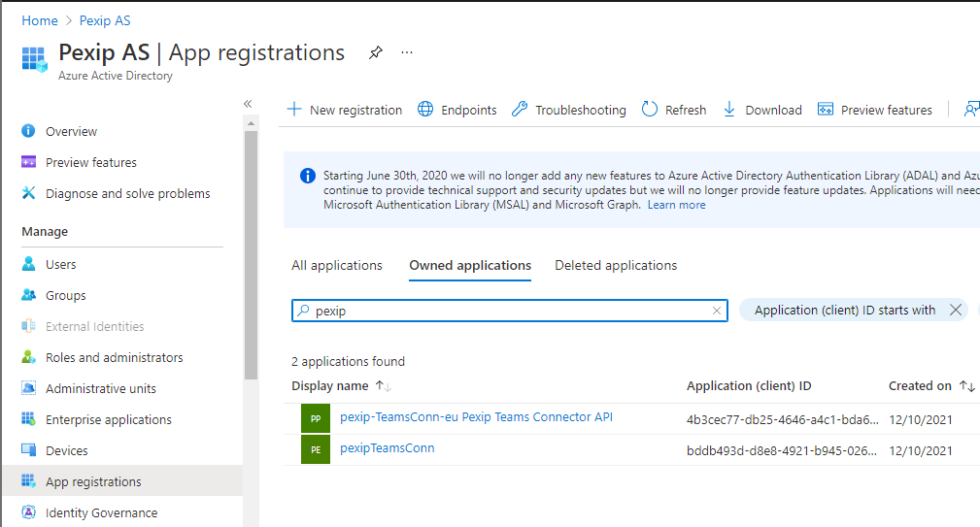Viewport: 980px width, 527px height.
Task: Click the Diagnose wrench-cross icon
Action: [x=29, y=193]
